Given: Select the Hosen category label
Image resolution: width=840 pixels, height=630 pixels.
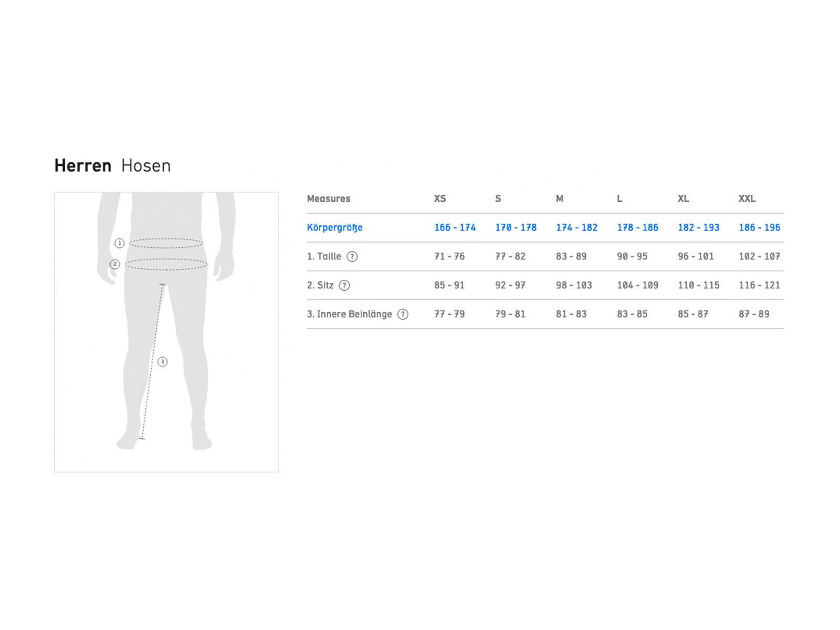Looking at the screenshot, I should 146,165.
